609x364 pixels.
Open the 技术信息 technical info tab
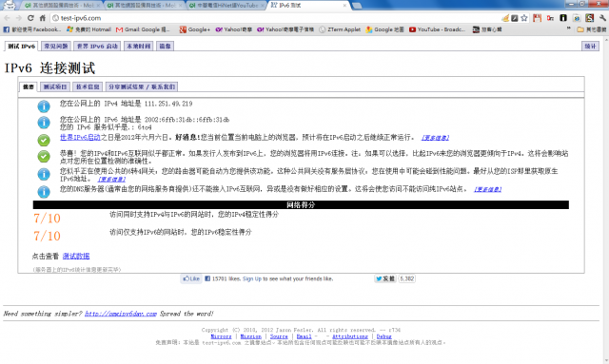[x=88, y=86]
